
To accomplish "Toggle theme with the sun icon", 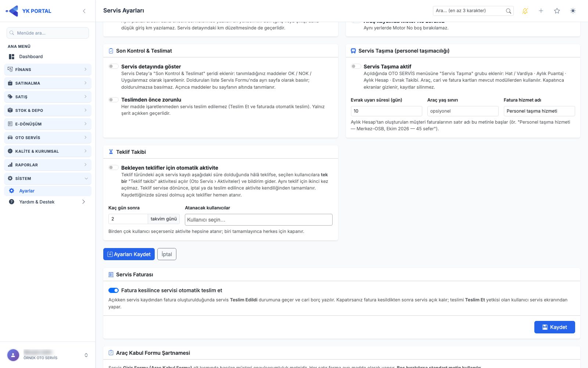I will (x=573, y=11).
